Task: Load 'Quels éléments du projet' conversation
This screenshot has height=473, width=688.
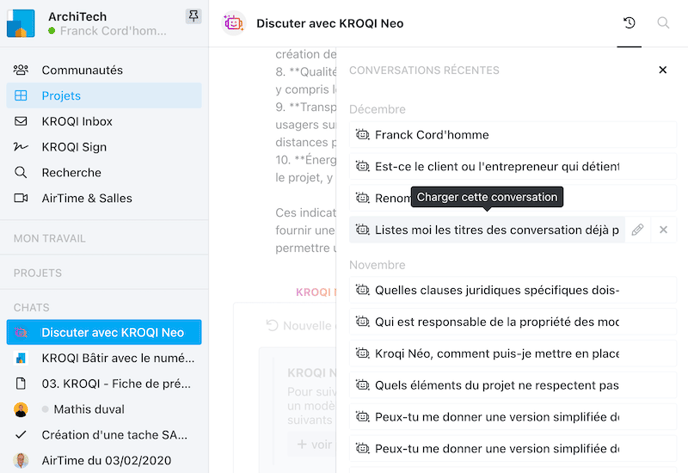Action: coord(512,385)
